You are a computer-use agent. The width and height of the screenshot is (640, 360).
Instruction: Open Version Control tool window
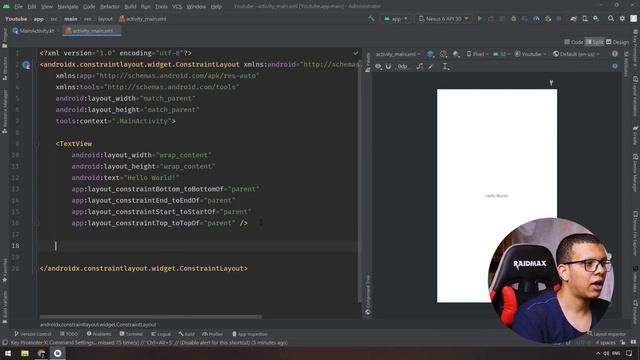point(33,334)
